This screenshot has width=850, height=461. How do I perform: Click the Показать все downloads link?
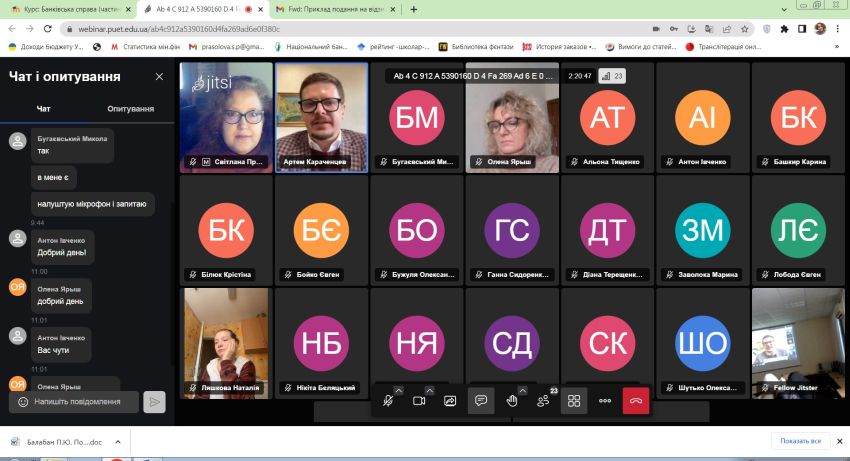point(800,441)
